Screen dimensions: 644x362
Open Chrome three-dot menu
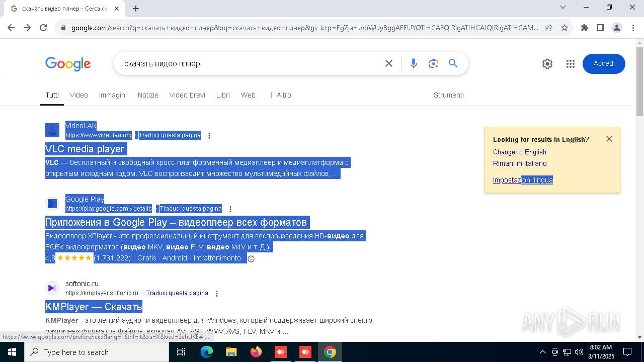pyautogui.click(x=633, y=28)
